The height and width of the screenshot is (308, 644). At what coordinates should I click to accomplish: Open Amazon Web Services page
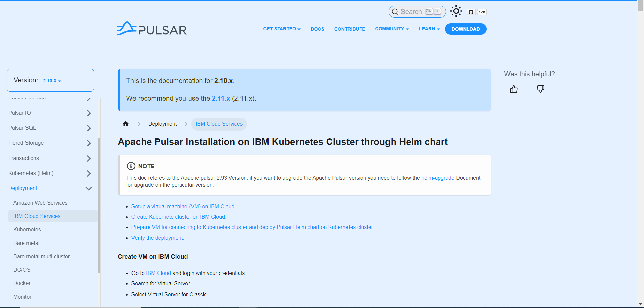click(x=40, y=203)
